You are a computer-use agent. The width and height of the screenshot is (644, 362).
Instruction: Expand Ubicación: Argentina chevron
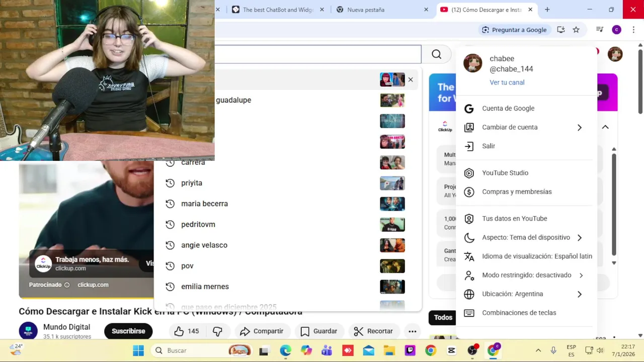[580, 294]
